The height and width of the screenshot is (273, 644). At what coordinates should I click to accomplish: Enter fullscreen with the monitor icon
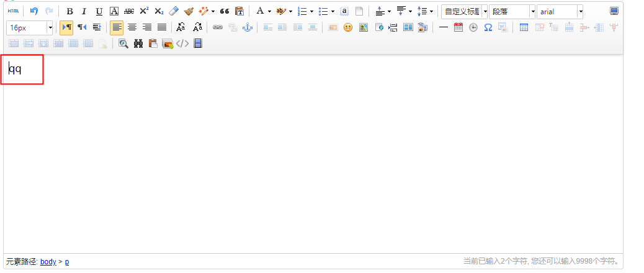tap(614, 12)
